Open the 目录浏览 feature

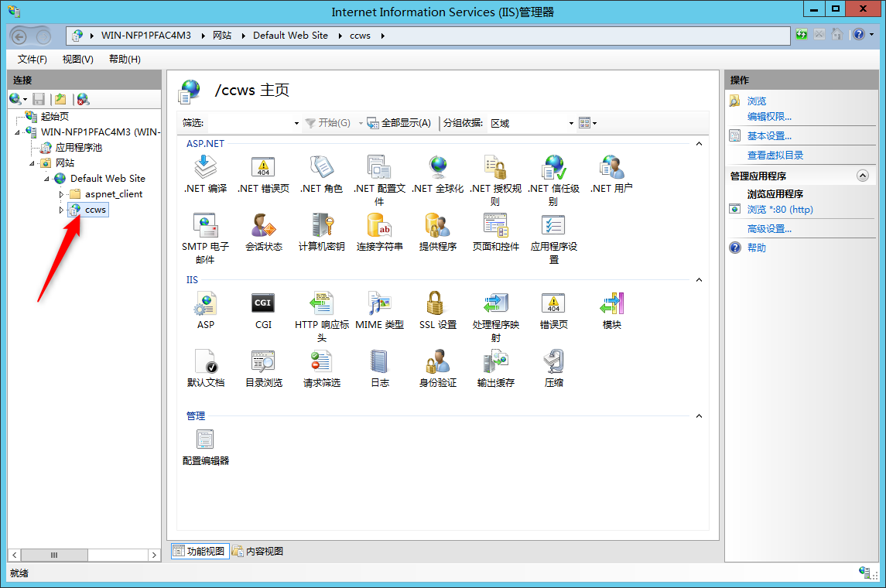pos(263,368)
